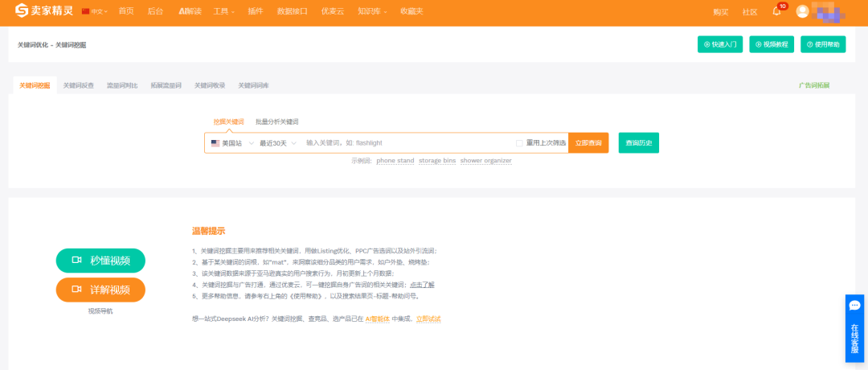Open 插件 in top navigation
The image size is (868, 370).
click(256, 11)
